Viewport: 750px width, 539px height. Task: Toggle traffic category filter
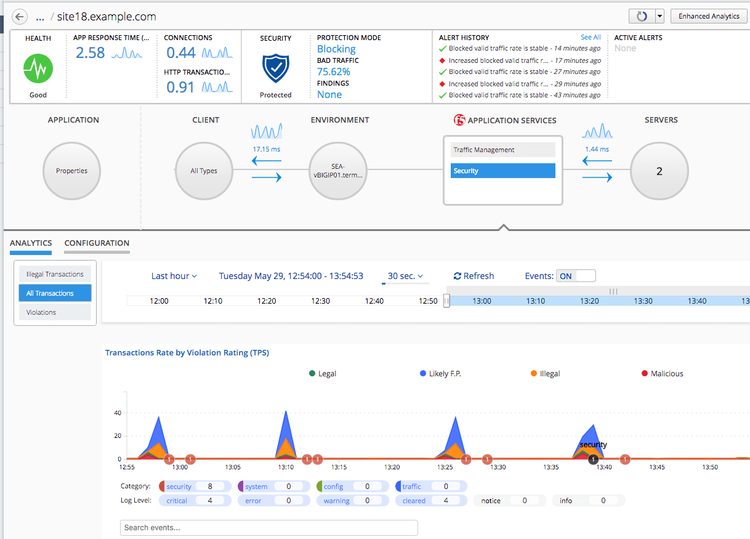pyautogui.click(x=431, y=486)
